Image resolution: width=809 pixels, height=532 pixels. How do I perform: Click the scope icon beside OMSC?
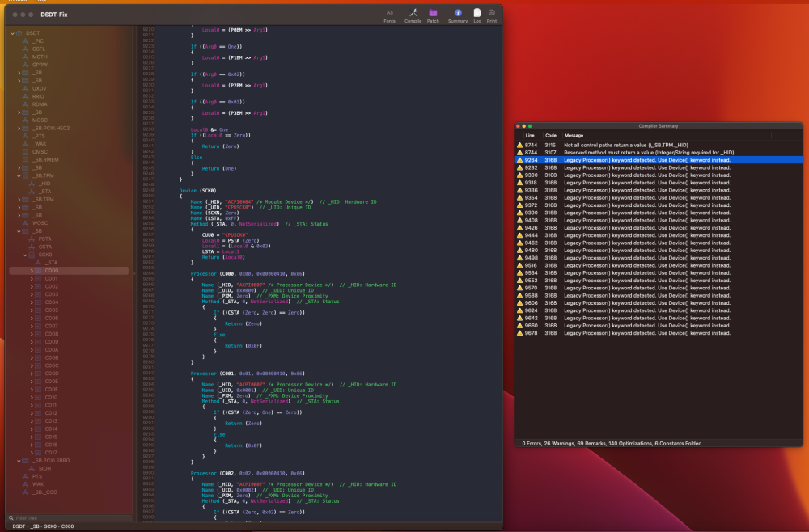[25, 152]
